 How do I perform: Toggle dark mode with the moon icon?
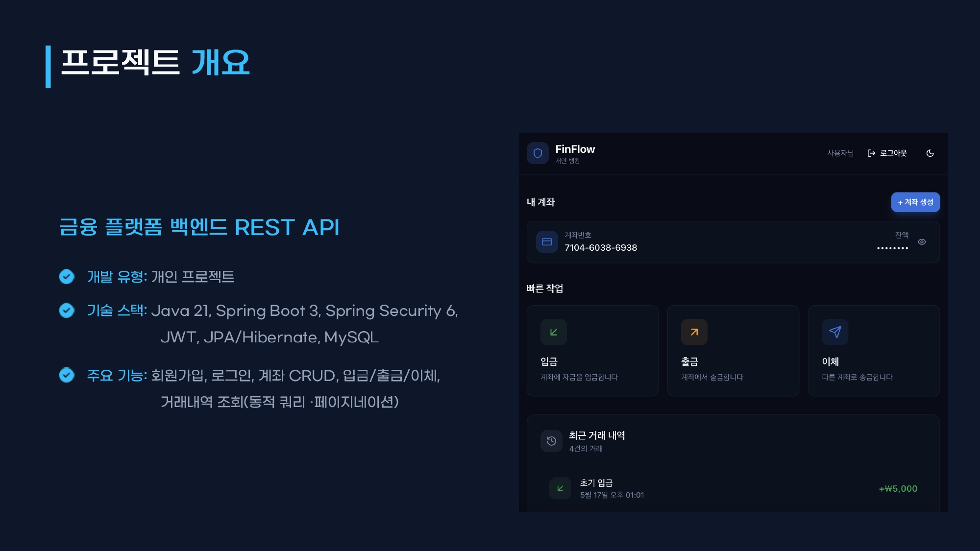pos(930,153)
